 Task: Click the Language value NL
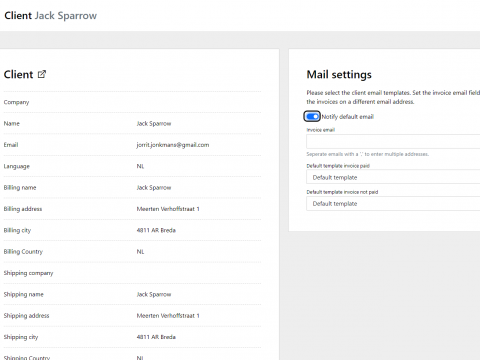140,166
